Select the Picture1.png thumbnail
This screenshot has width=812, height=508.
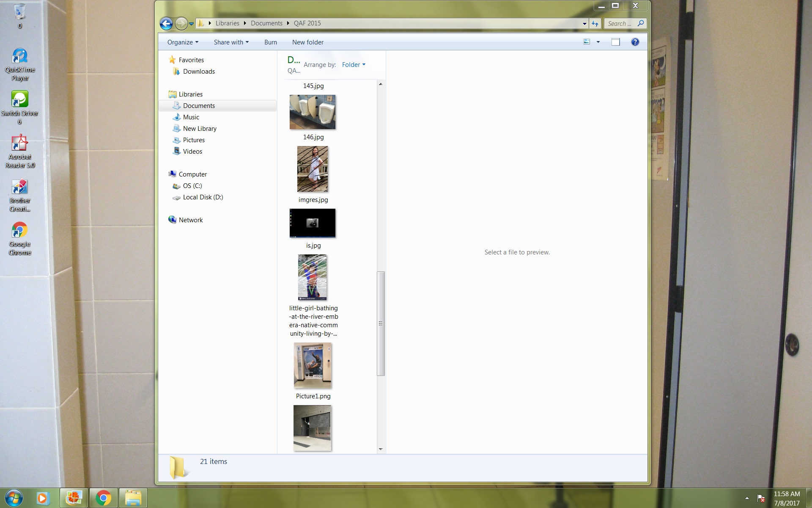click(x=313, y=365)
